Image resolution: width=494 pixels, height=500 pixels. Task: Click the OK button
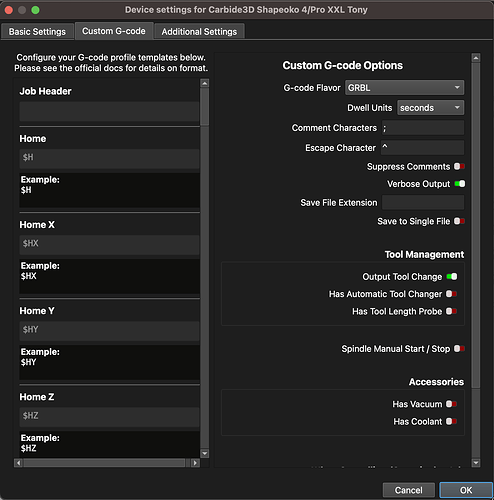pyautogui.click(x=466, y=490)
